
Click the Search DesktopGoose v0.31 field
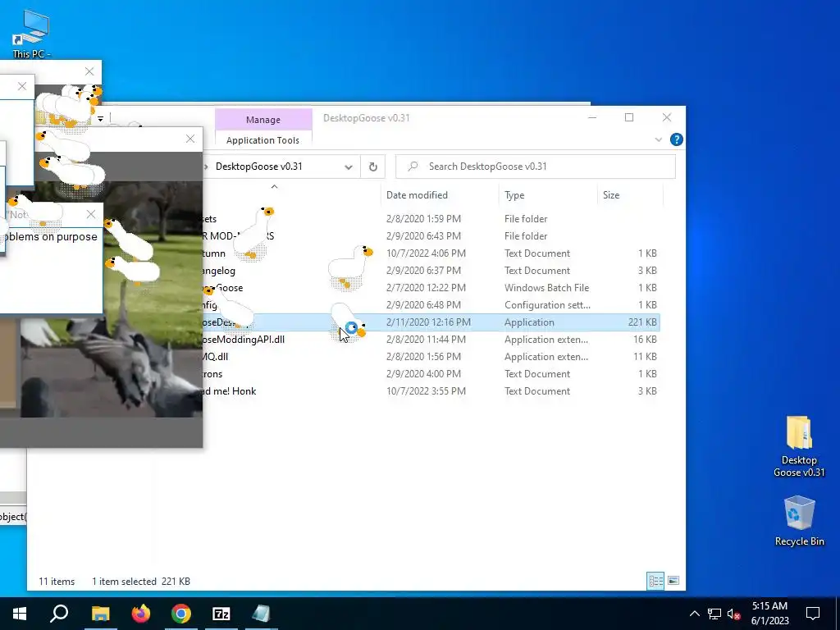pyautogui.click(x=535, y=167)
